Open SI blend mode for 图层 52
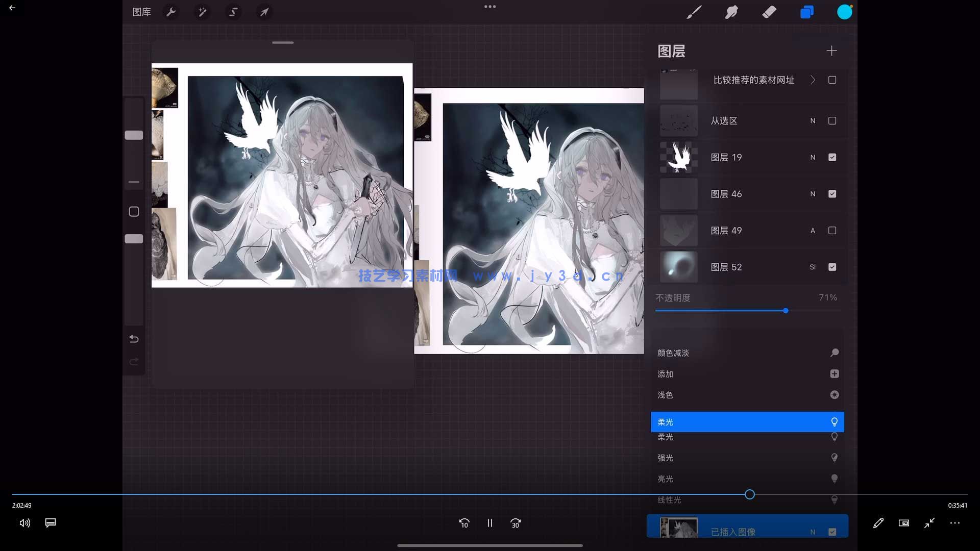Image resolution: width=980 pixels, height=551 pixels. [813, 267]
